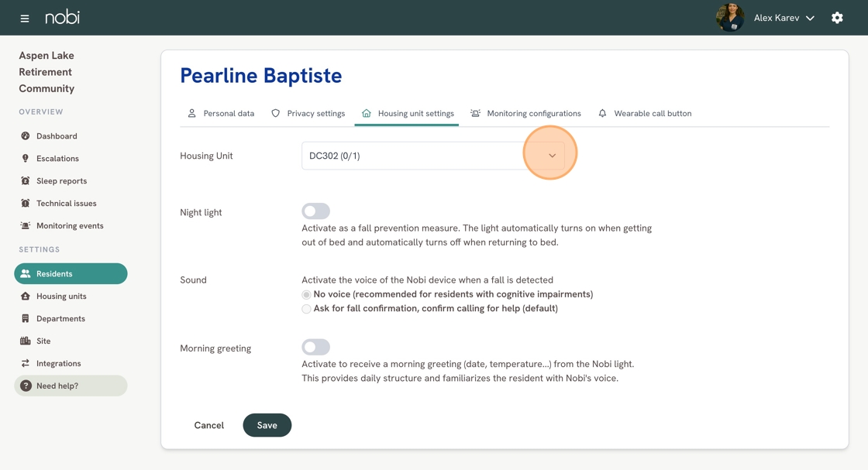The width and height of the screenshot is (868, 470).
Task: Click the Need help? button
Action: (x=71, y=386)
